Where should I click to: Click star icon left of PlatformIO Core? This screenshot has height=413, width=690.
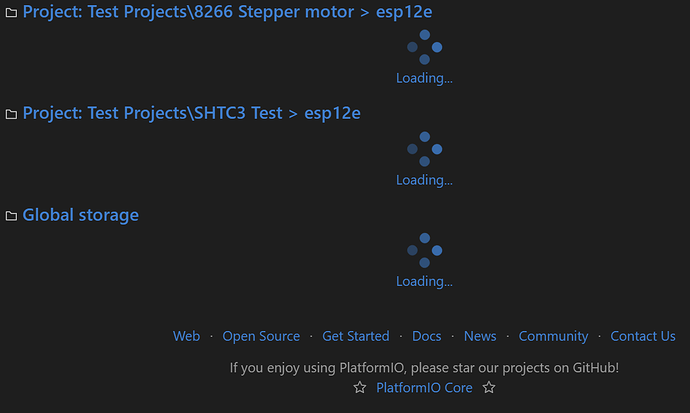360,387
